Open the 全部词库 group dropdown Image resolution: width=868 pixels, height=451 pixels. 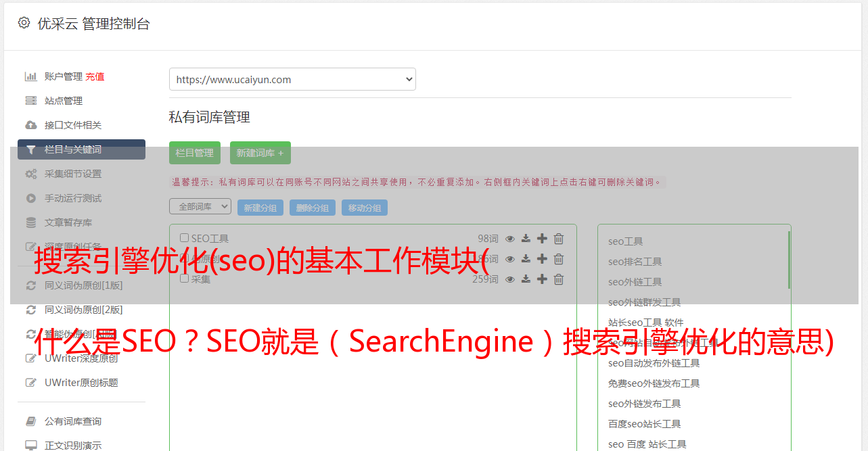[x=200, y=206]
